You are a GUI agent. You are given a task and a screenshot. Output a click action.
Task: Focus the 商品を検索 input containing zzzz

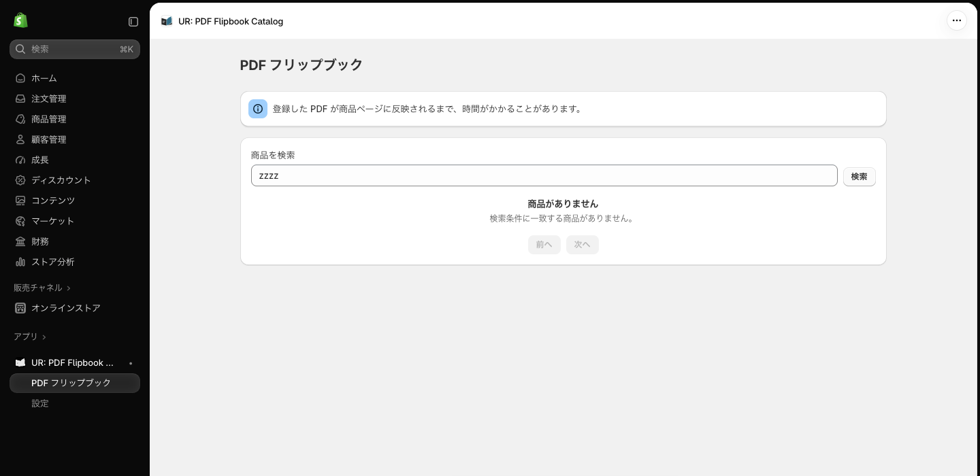[x=544, y=175]
